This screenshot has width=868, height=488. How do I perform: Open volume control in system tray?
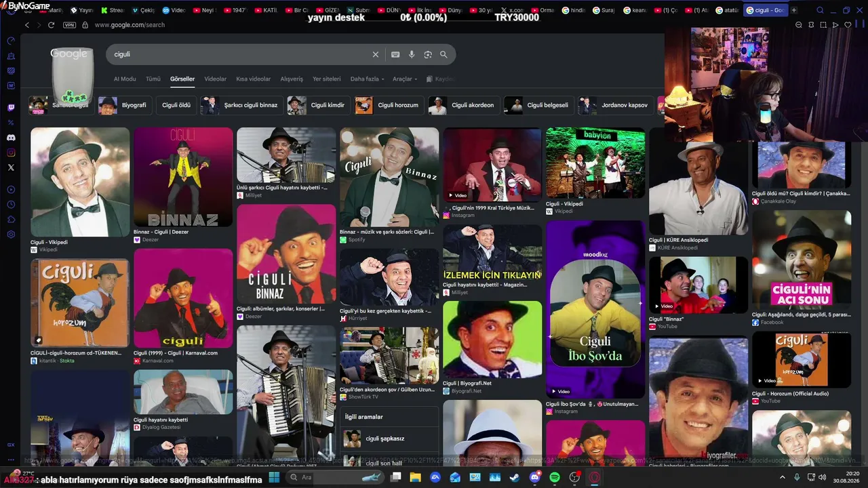coord(821,477)
